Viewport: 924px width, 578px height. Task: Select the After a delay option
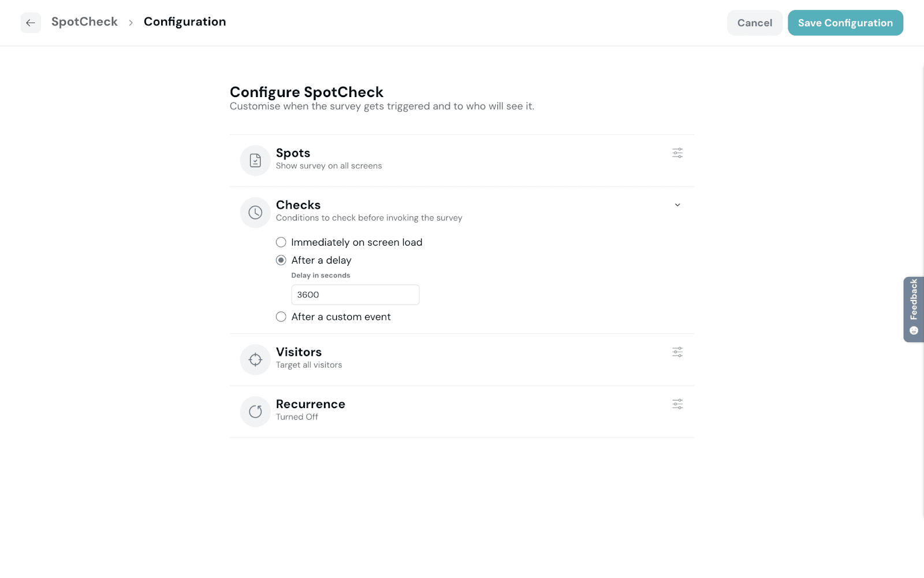point(281,260)
